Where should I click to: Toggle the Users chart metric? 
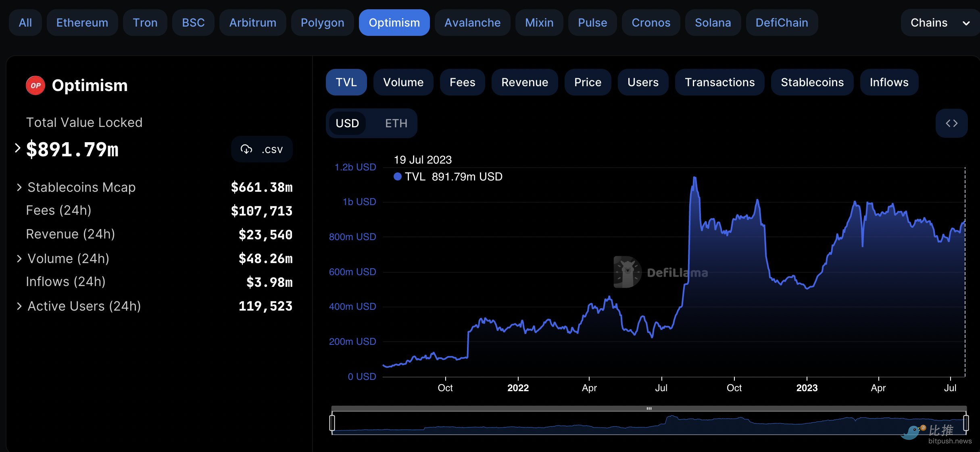643,82
